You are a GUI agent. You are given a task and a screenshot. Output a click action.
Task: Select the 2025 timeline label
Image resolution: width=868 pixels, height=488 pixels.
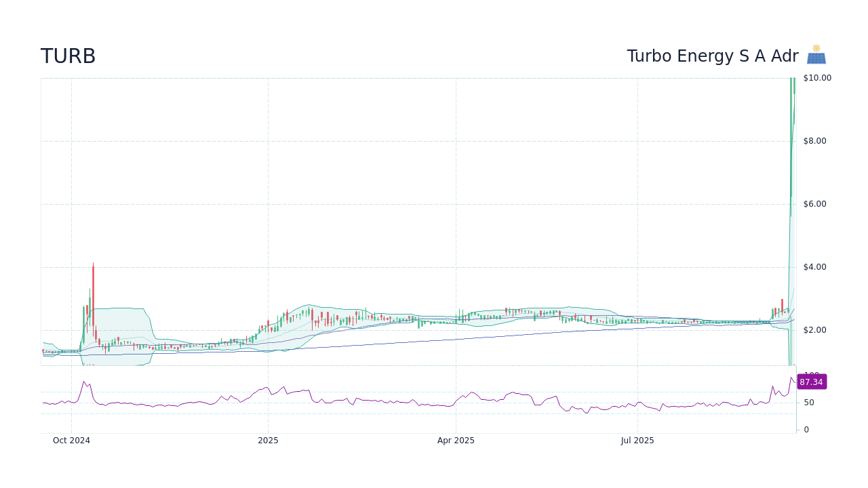[x=269, y=440]
